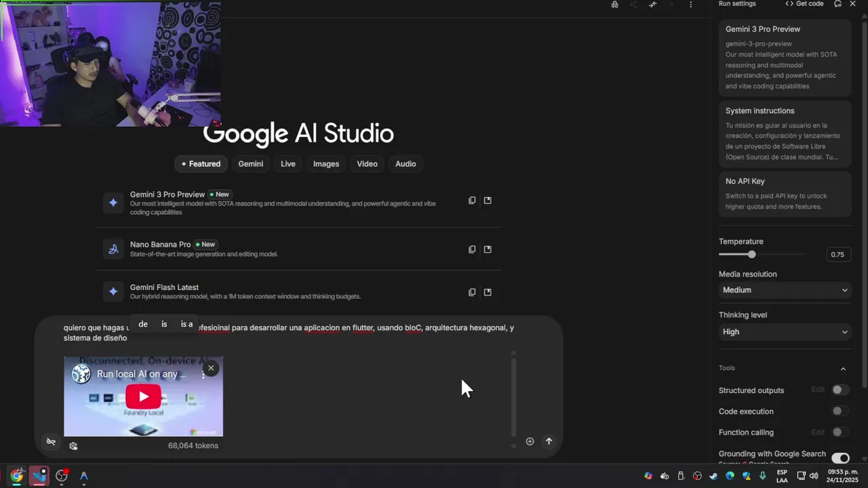
Task: Toggle Code execution switch
Action: pos(840,411)
